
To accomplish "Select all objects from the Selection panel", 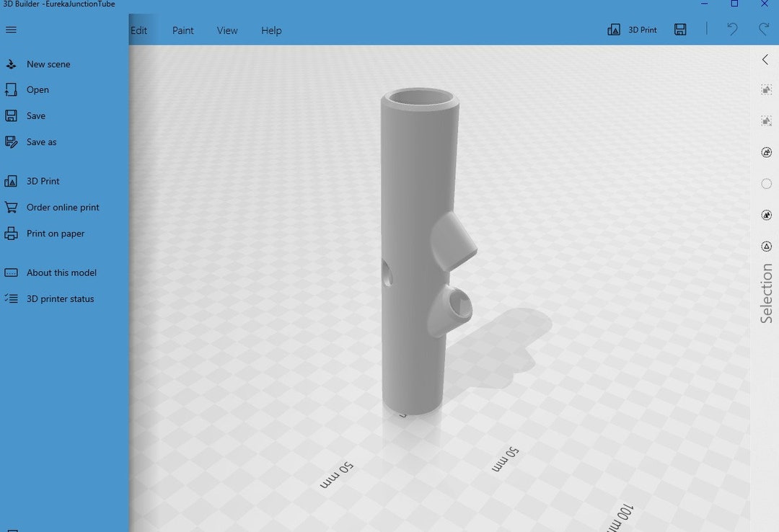I will 765,89.
